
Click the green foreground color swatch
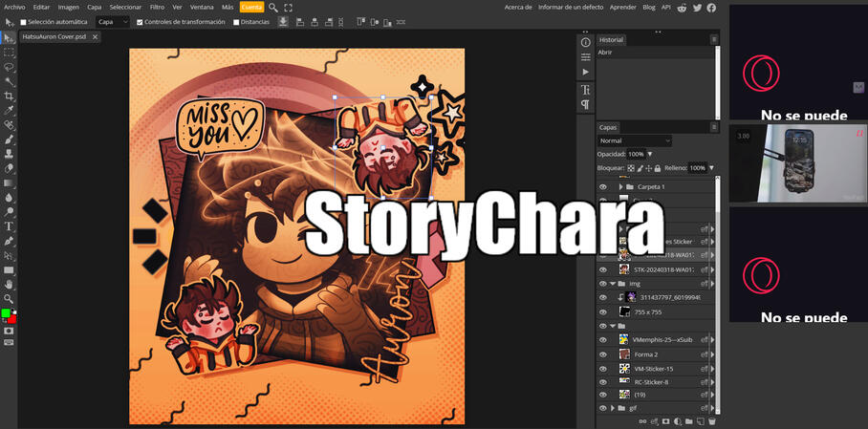click(6, 313)
